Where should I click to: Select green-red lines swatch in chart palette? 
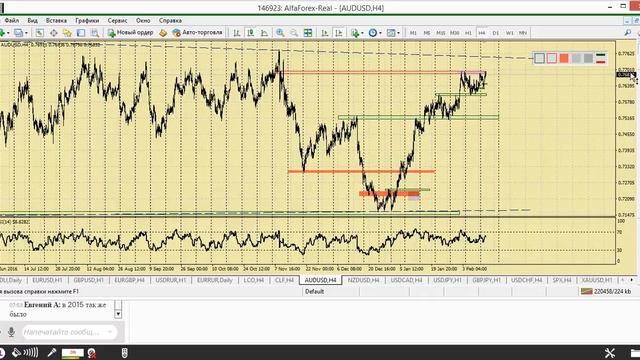(600, 58)
